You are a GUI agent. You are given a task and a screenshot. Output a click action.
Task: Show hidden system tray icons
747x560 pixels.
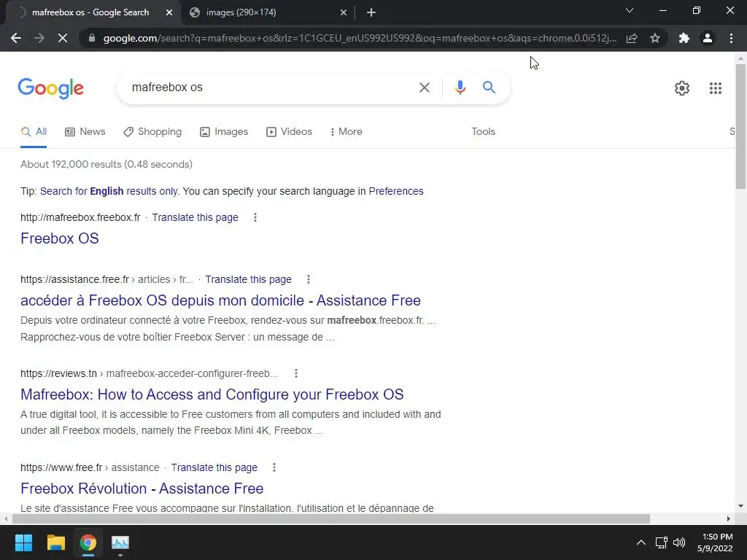pos(641,542)
